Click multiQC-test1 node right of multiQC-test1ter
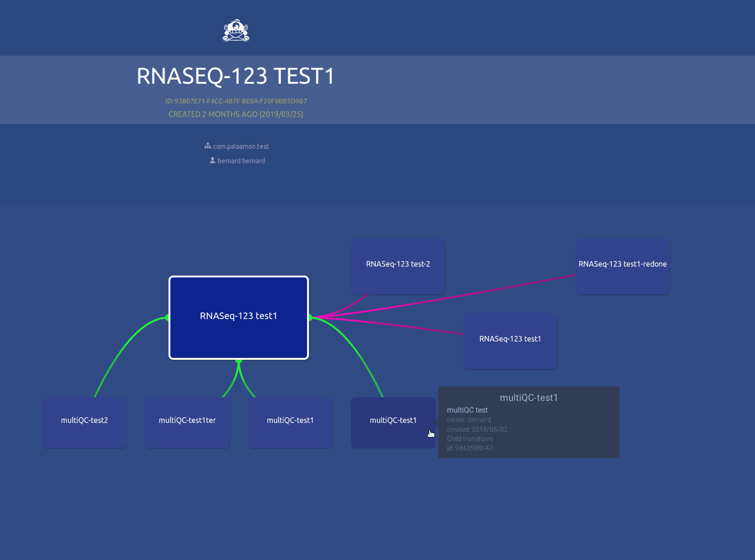 (290, 422)
